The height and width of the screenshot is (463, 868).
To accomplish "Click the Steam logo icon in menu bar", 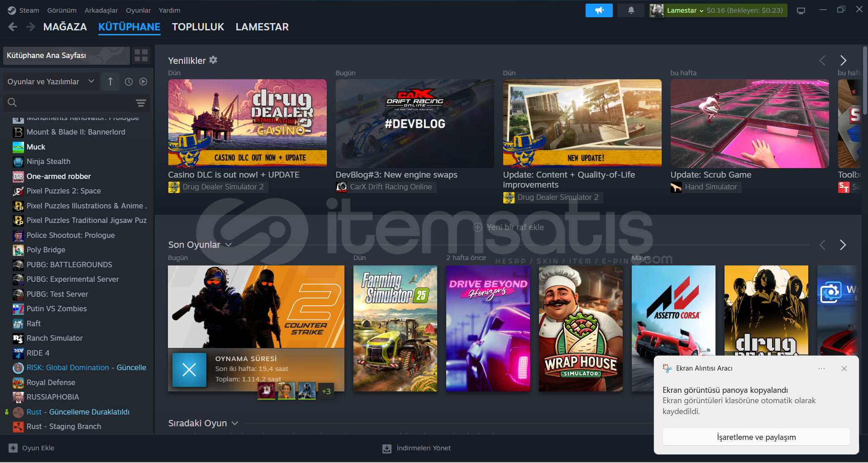I will click(12, 10).
